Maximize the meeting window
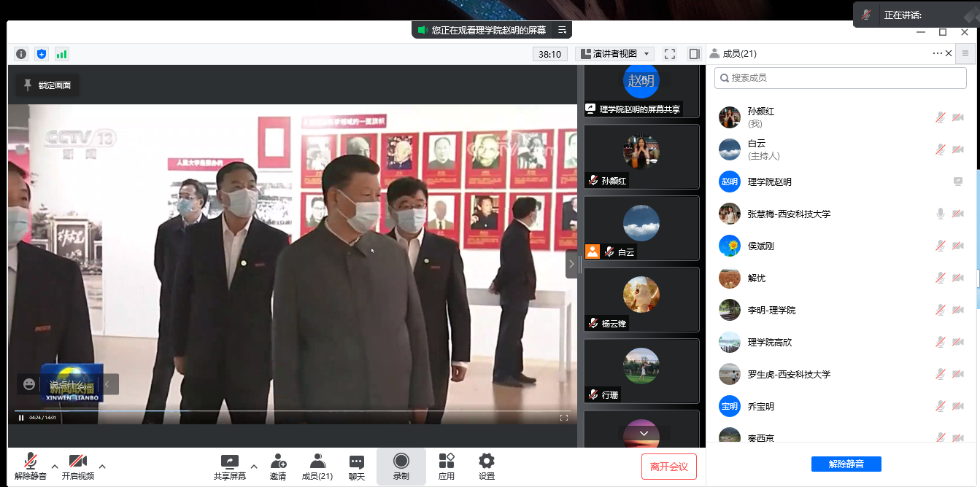This screenshot has height=487, width=980. [x=943, y=32]
